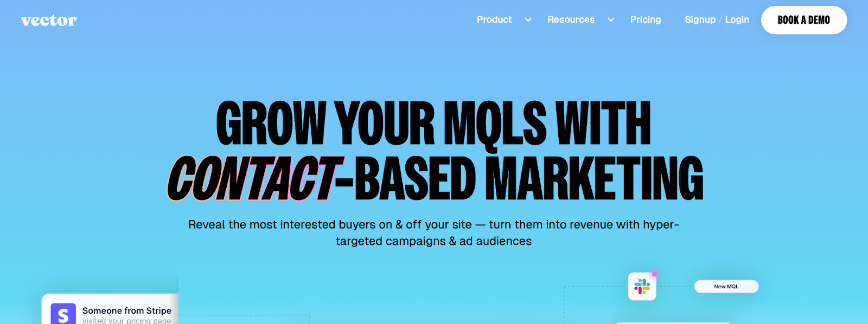The height and width of the screenshot is (324, 868).
Task: Click the "Someone from Stripe" notification title
Action: (126, 310)
